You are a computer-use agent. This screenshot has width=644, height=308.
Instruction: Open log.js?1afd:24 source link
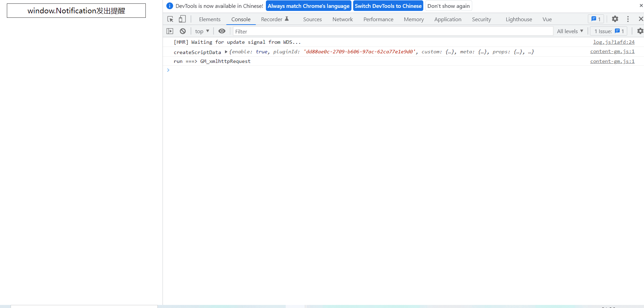pos(614,42)
